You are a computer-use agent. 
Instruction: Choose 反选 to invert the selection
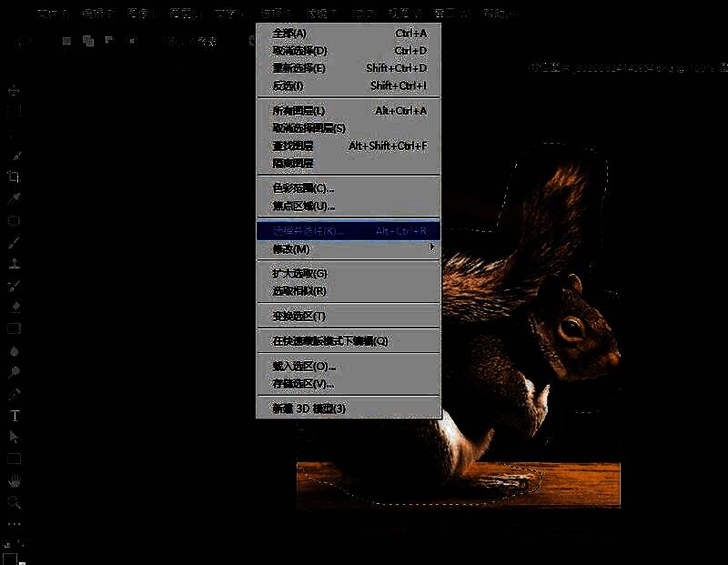[291, 85]
